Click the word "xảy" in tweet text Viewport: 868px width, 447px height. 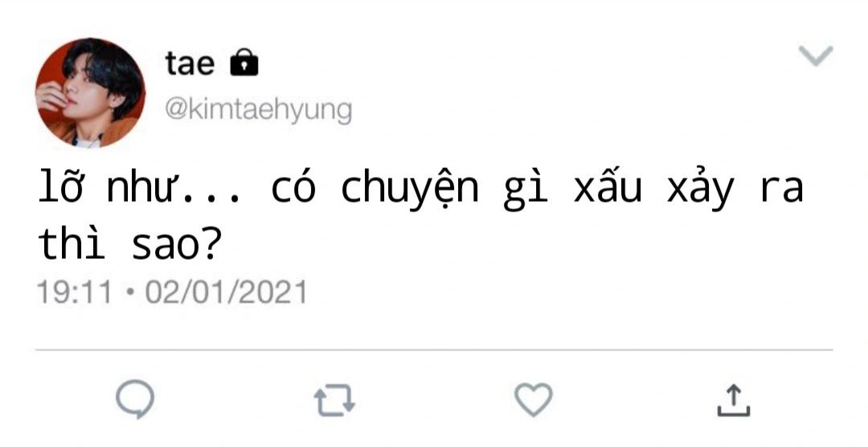pyautogui.click(x=701, y=188)
